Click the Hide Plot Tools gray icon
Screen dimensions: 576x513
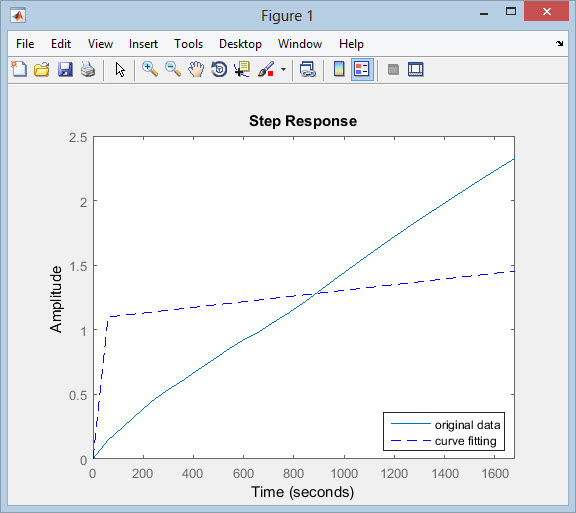393,69
